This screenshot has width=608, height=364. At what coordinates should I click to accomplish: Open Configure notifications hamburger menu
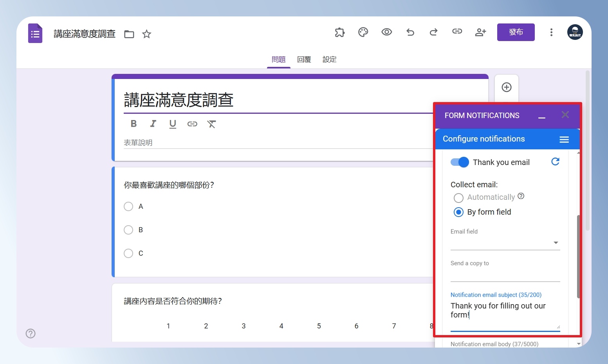click(564, 140)
